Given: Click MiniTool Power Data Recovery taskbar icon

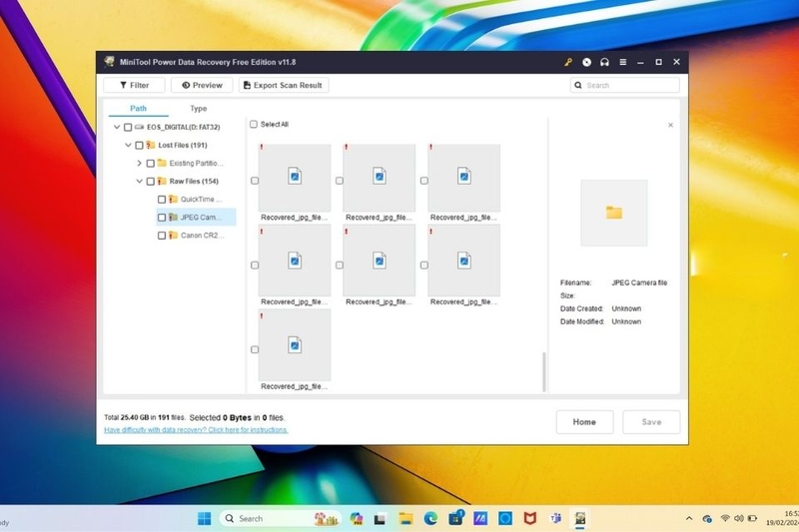Looking at the screenshot, I should click(580, 519).
